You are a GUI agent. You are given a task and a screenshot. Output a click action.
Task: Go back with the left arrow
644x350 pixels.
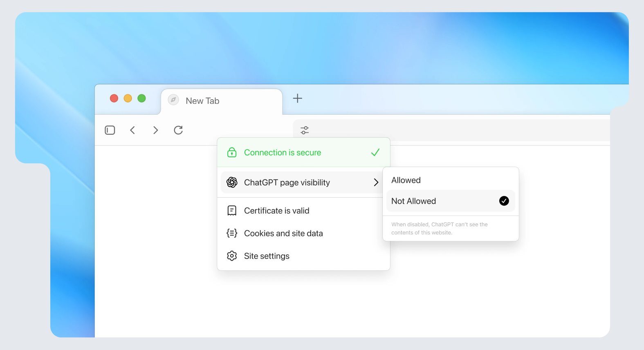(132, 130)
